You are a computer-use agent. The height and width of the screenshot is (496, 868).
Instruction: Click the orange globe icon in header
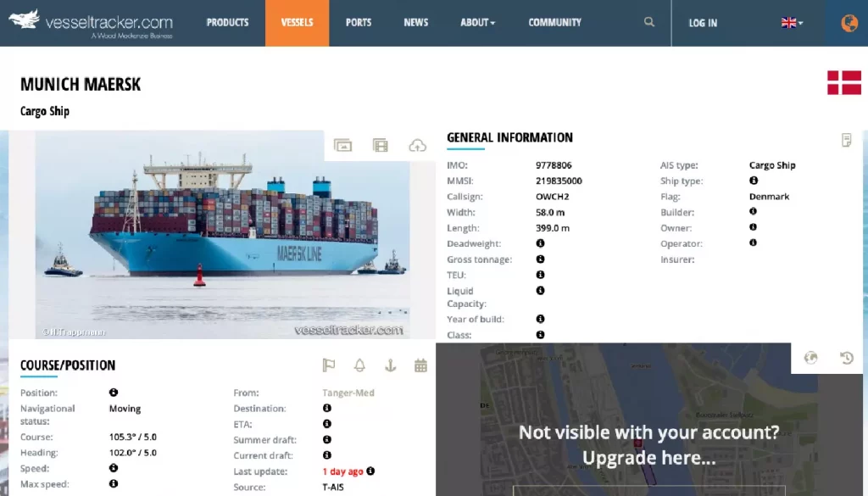(849, 23)
